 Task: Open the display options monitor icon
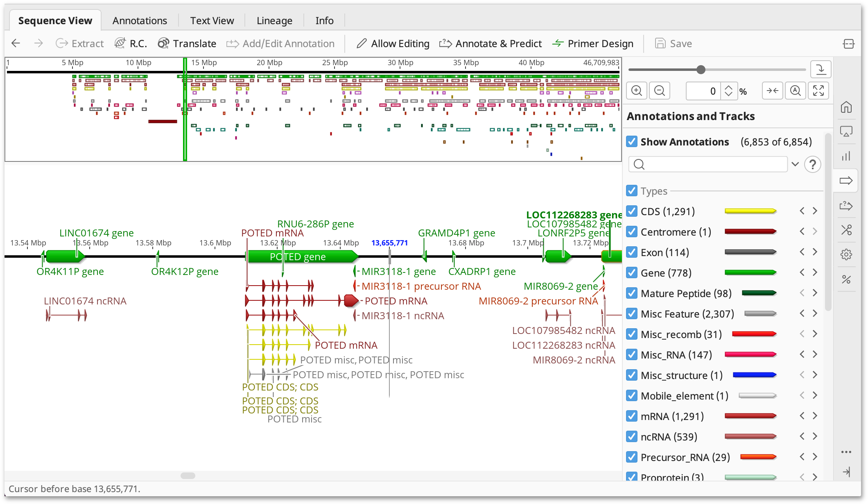click(x=846, y=132)
